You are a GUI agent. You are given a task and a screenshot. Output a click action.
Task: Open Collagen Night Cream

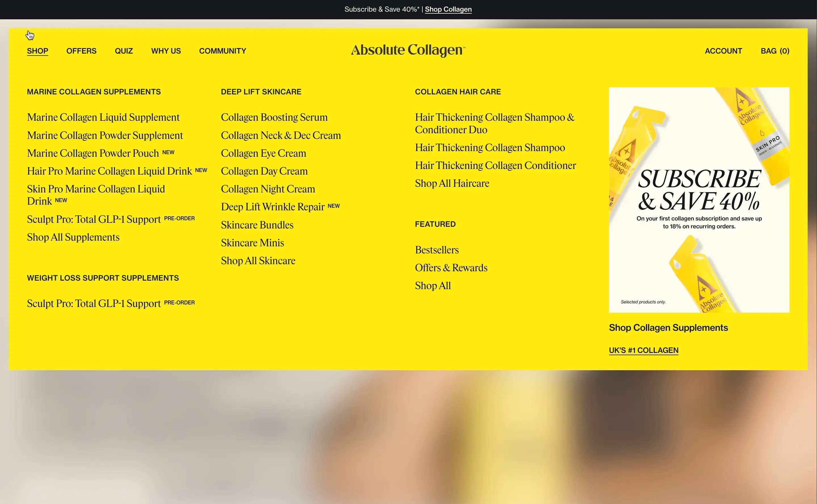tap(268, 189)
